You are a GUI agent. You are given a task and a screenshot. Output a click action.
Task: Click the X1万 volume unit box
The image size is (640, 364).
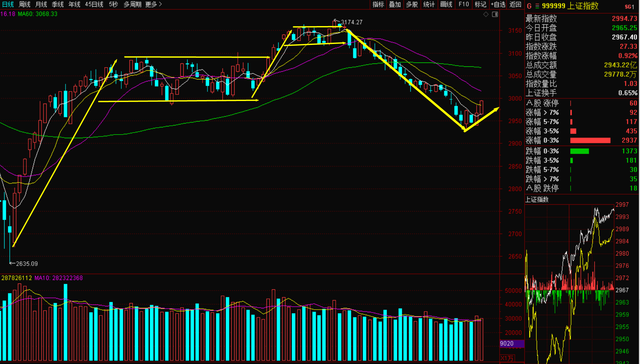[507, 358]
